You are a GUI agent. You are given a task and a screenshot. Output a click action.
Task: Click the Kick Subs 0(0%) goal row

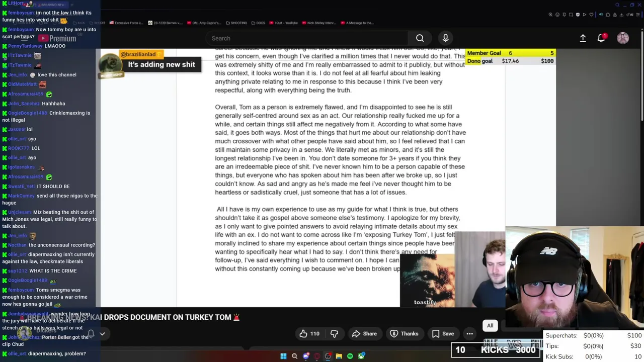pos(594,356)
